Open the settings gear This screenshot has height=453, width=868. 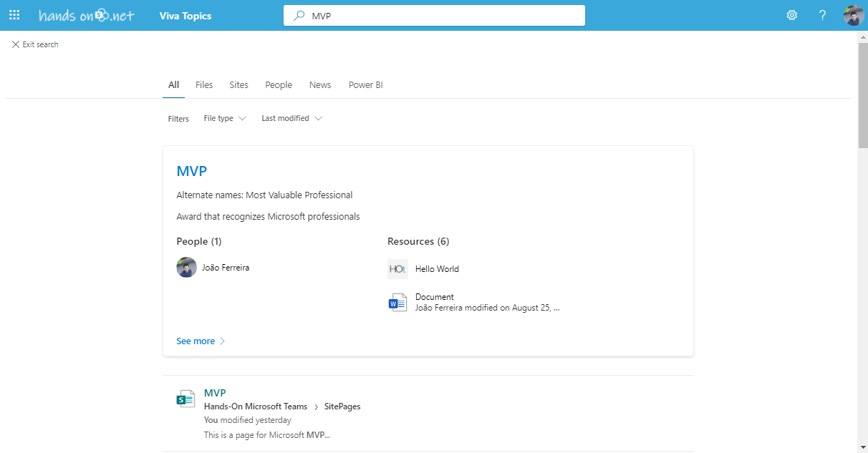pyautogui.click(x=791, y=14)
